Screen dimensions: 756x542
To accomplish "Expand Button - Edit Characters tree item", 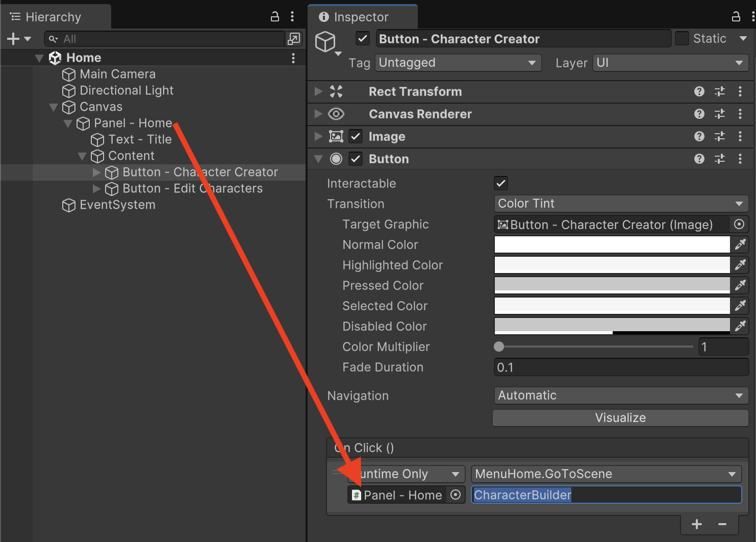I will (96, 189).
